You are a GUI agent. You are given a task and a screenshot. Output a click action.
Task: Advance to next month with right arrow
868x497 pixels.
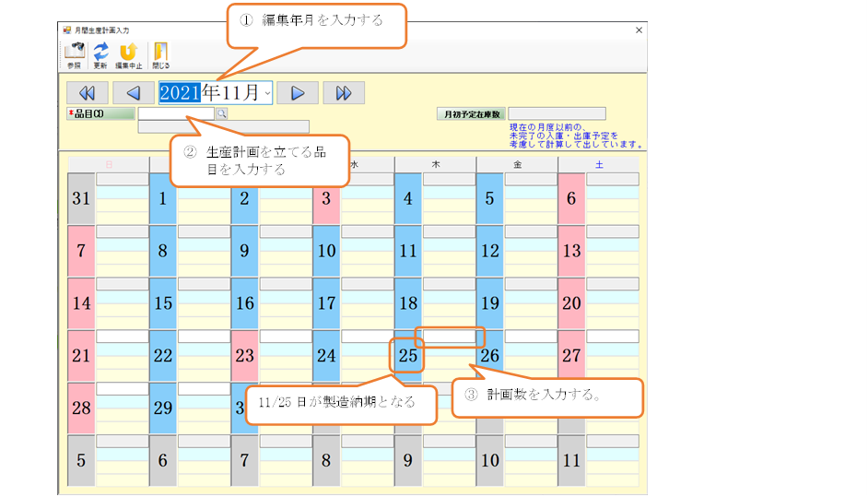[298, 93]
